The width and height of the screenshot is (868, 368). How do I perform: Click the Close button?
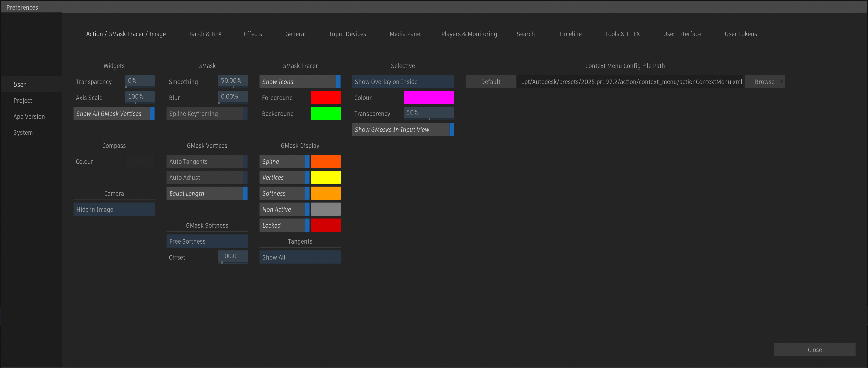click(814, 349)
